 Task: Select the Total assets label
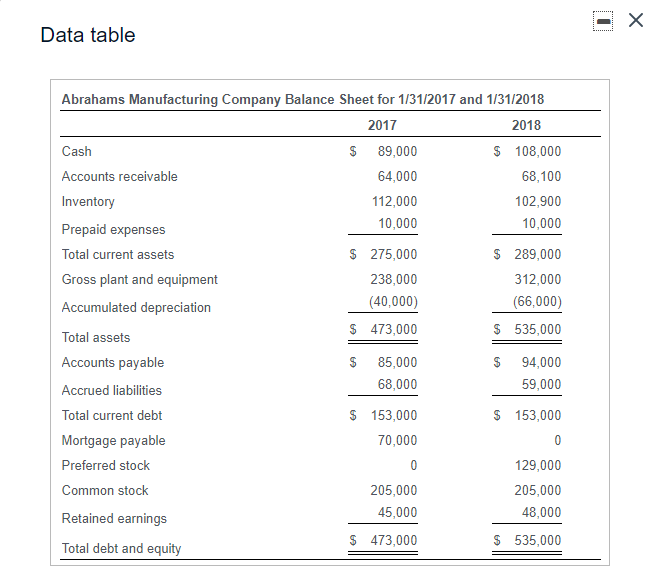[x=96, y=337]
